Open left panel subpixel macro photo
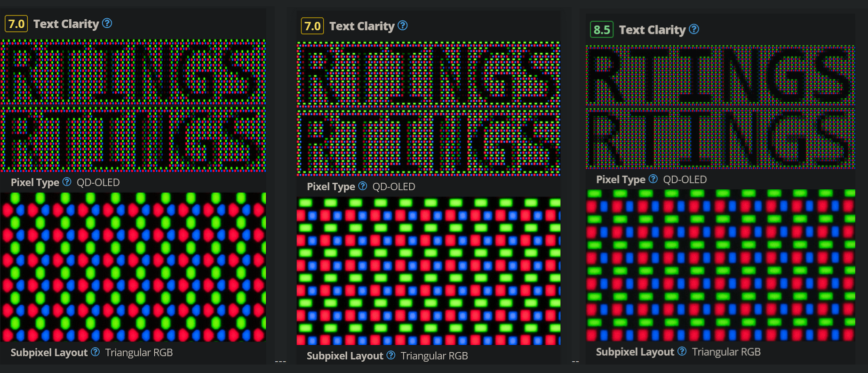The height and width of the screenshot is (373, 868). pyautogui.click(x=133, y=267)
